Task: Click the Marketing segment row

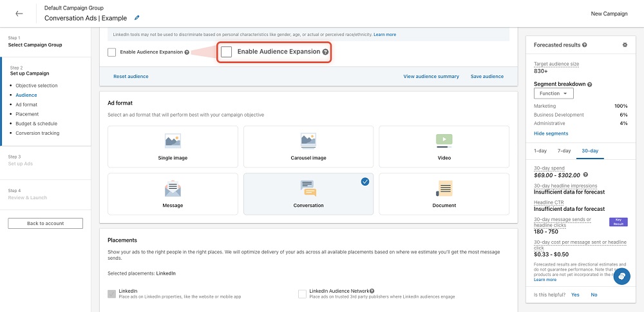Action: [x=580, y=106]
